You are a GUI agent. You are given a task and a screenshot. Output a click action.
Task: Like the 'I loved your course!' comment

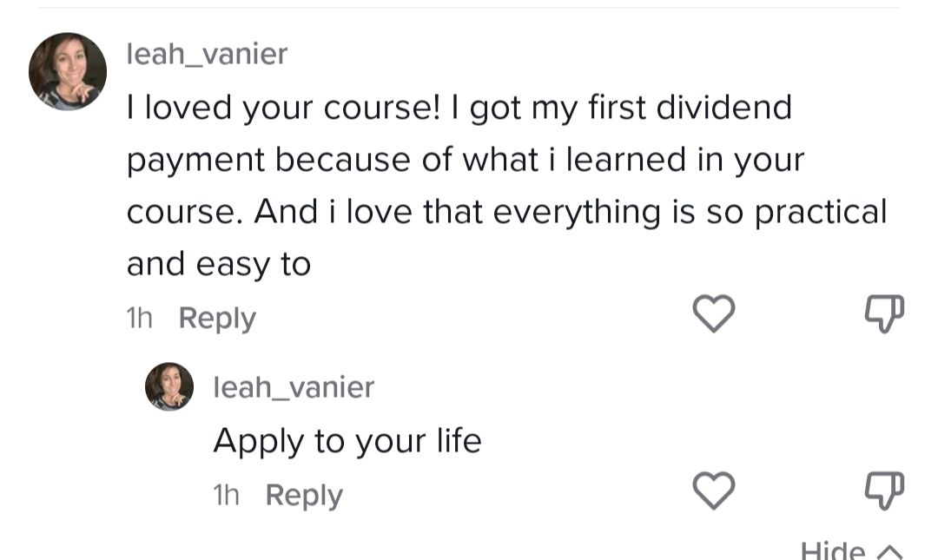714,314
